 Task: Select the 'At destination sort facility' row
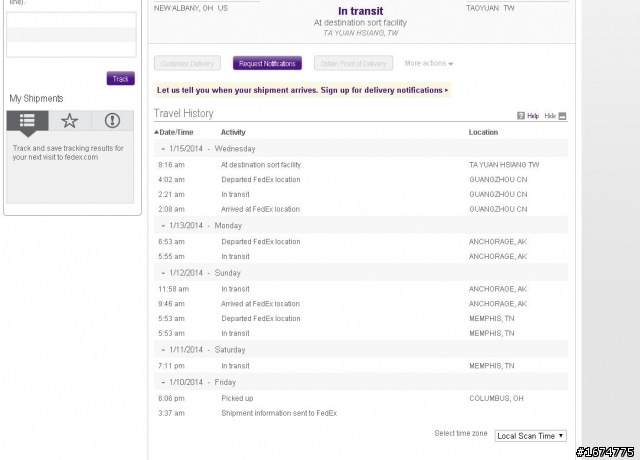coord(361,165)
